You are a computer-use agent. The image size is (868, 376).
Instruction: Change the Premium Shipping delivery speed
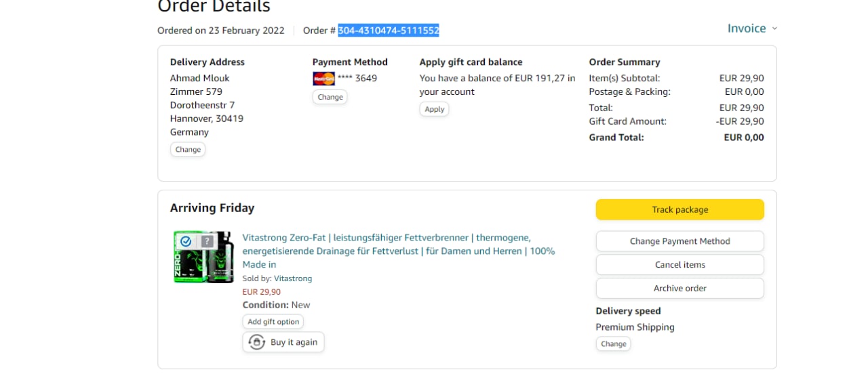pyautogui.click(x=613, y=344)
